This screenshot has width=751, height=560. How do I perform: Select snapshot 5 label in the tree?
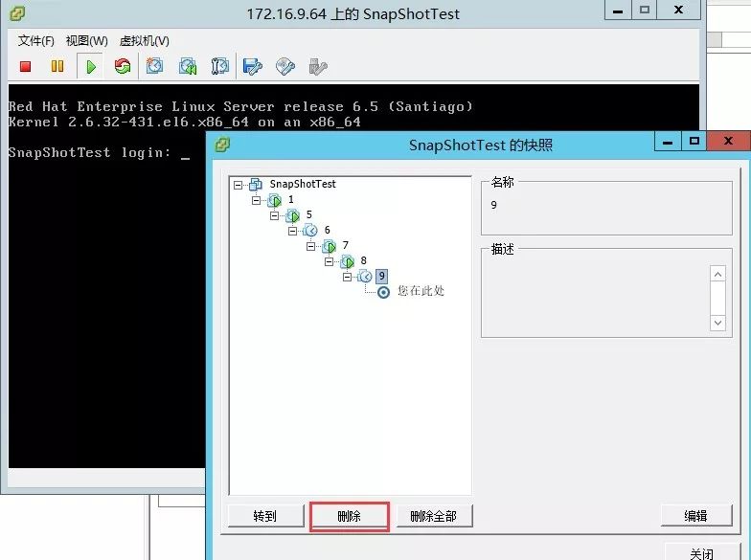[308, 214]
